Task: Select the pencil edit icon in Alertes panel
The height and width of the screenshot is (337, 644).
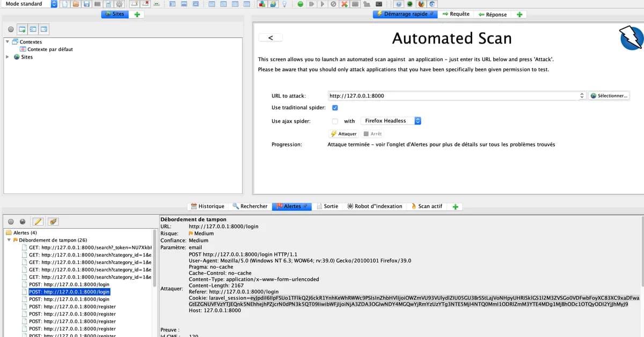Action: coord(37,221)
